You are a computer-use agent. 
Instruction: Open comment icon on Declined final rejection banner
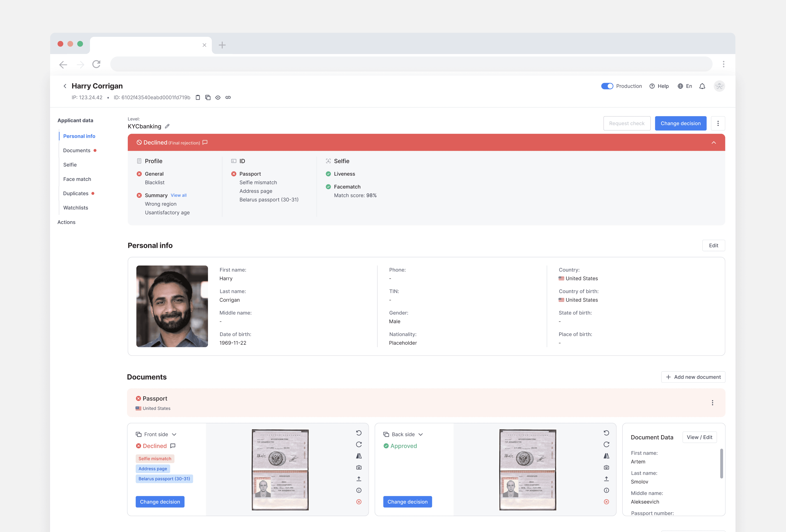tap(205, 142)
